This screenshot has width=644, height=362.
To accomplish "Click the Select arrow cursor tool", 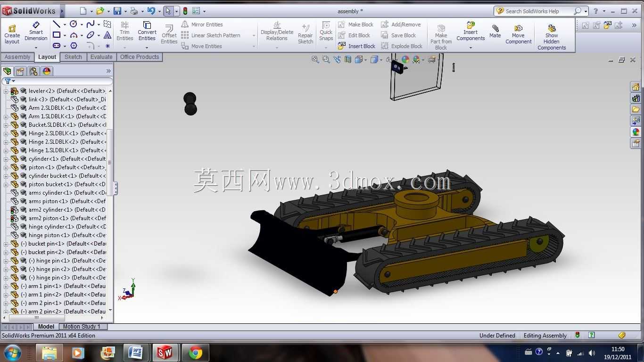I will tap(168, 11).
